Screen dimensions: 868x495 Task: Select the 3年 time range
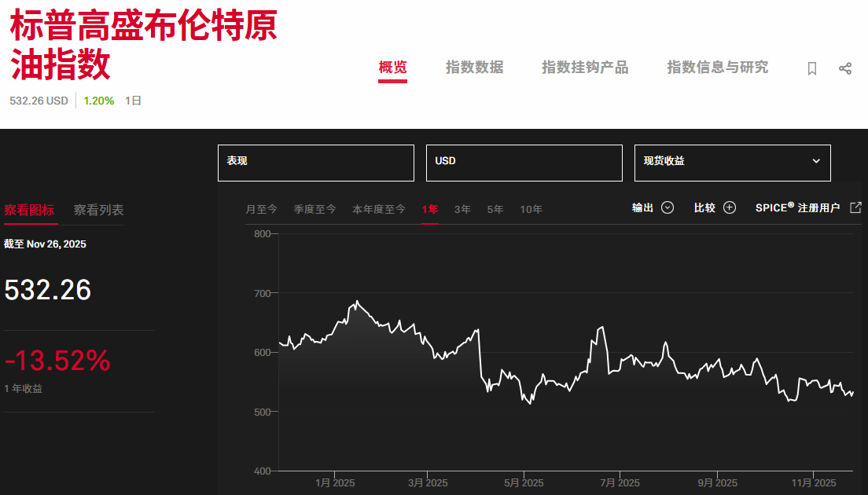click(462, 209)
